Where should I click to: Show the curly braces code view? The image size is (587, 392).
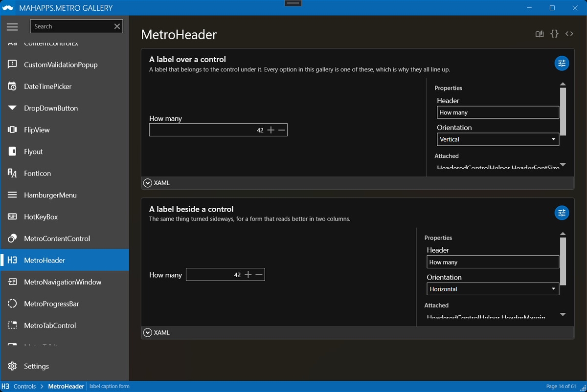554,34
